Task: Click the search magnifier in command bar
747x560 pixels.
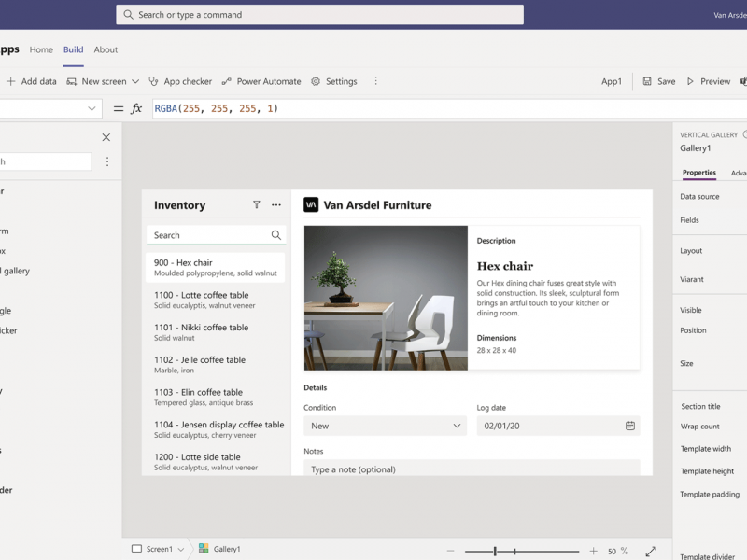Action: pos(128,15)
